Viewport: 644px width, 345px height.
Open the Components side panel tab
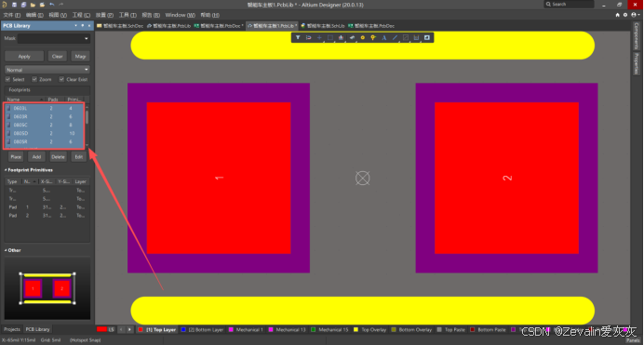pyautogui.click(x=637, y=35)
